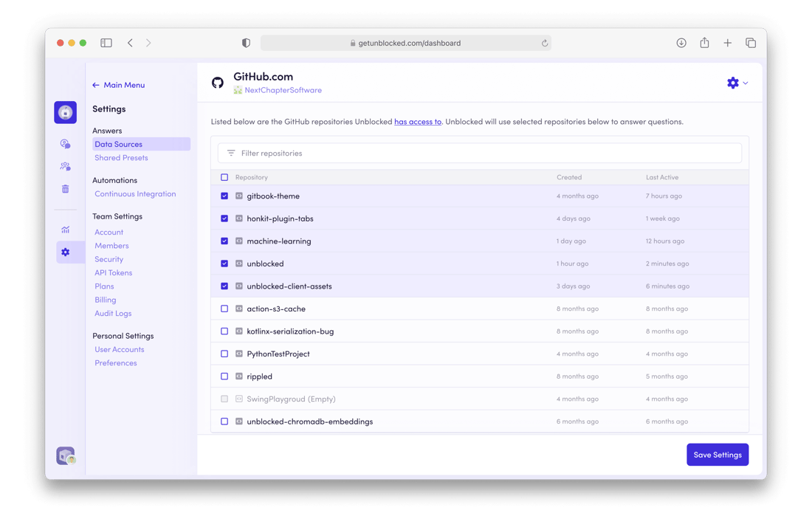Click the repo icon next to unblocked-chromadb-embeddings

point(239,421)
